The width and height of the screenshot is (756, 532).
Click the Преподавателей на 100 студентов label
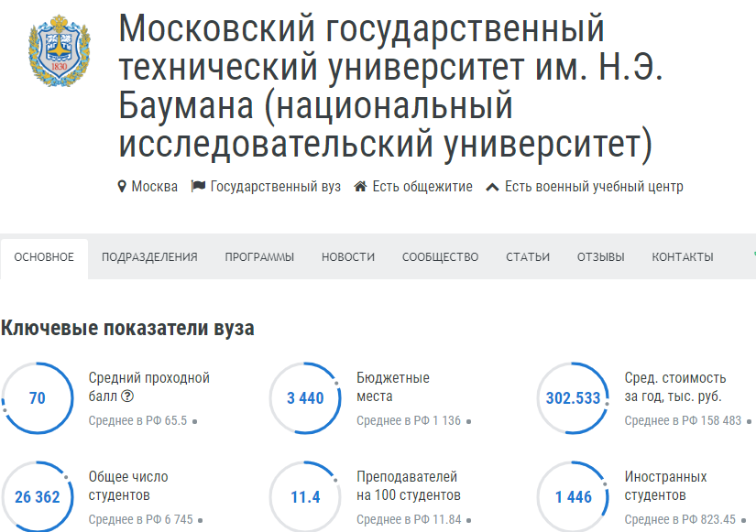409,485
